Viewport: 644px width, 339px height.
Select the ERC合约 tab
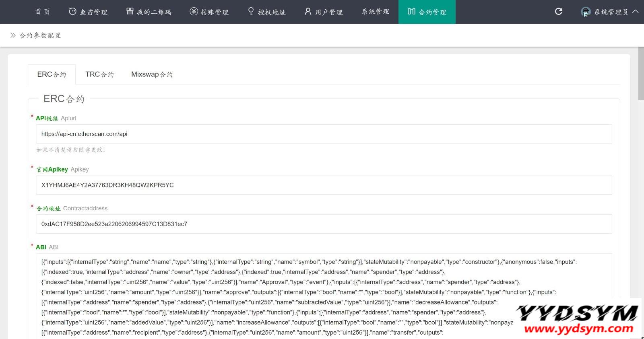click(x=52, y=74)
